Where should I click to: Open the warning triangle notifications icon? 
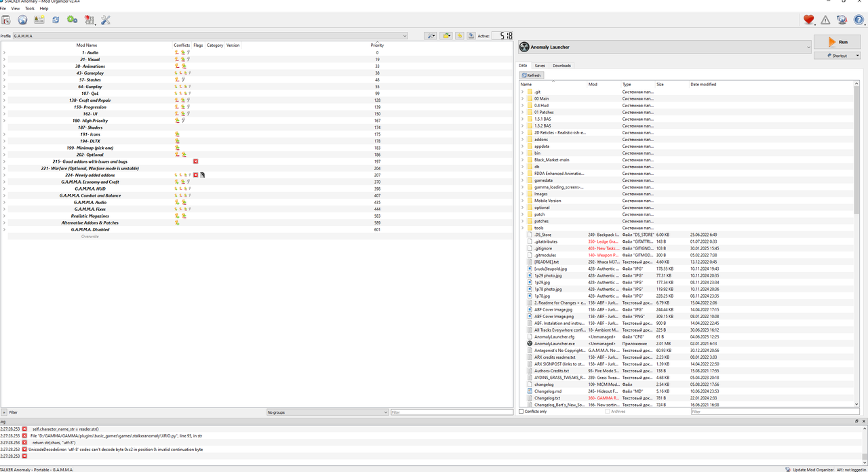[x=825, y=20]
